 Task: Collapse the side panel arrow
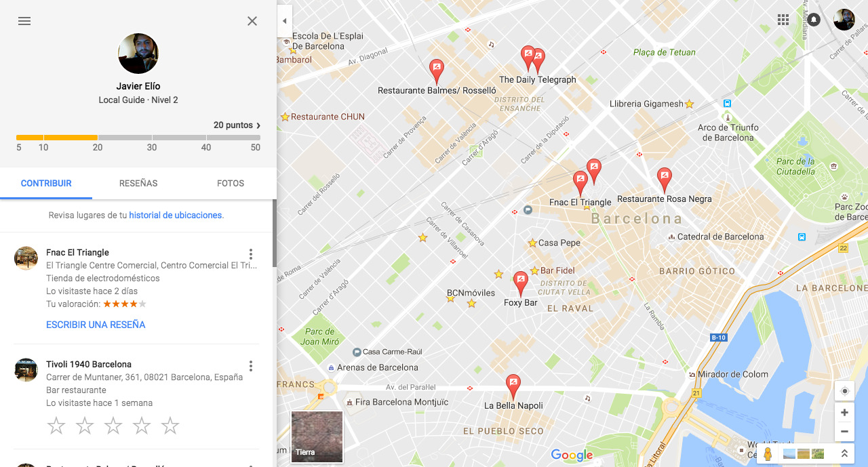coord(285,21)
